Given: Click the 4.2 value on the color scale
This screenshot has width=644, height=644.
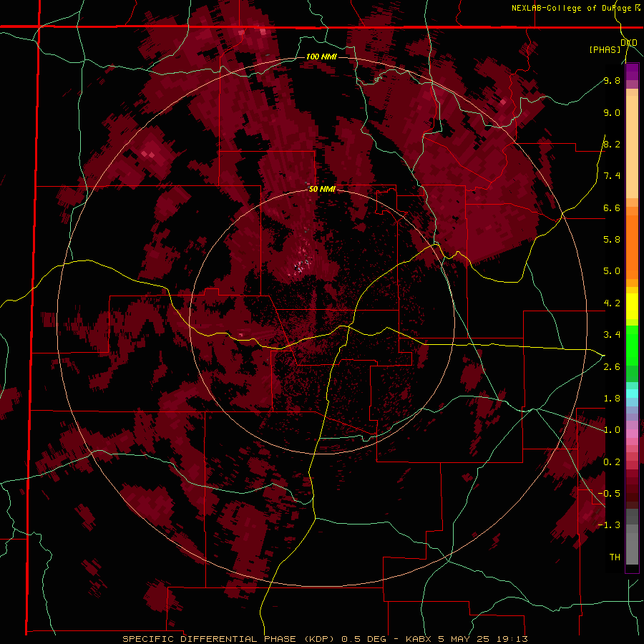Looking at the screenshot, I should [612, 303].
